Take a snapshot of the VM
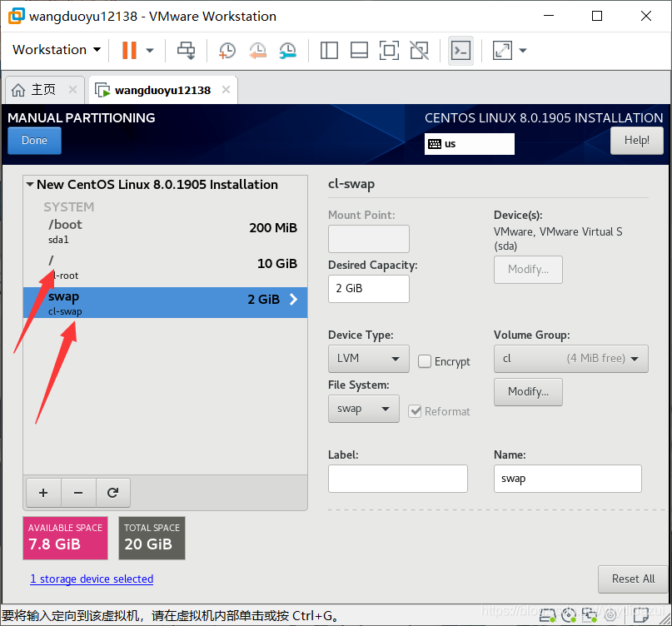This screenshot has height=626, width=672. coord(227,50)
